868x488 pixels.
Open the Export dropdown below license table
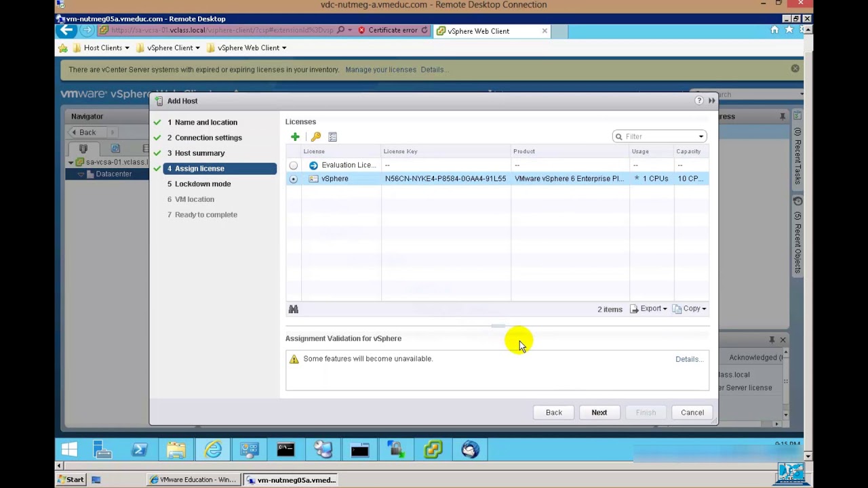[649, 309]
